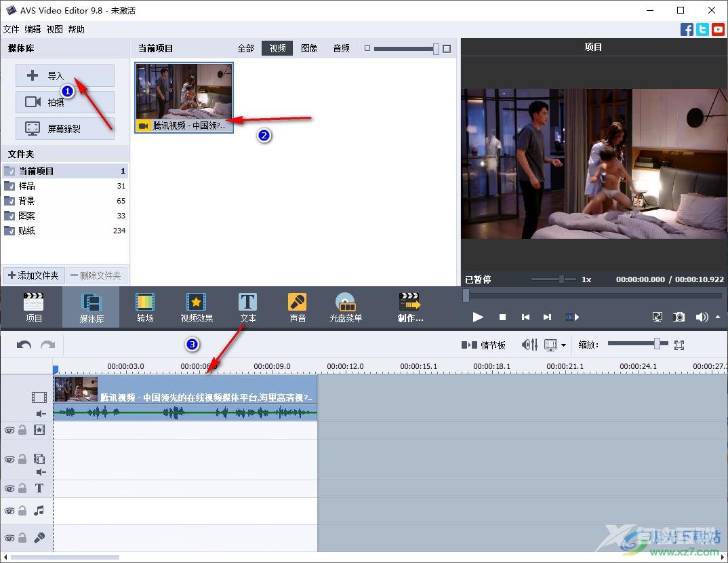The height and width of the screenshot is (563, 728).
Task: Select the 贴纸 folder
Action: point(65,231)
